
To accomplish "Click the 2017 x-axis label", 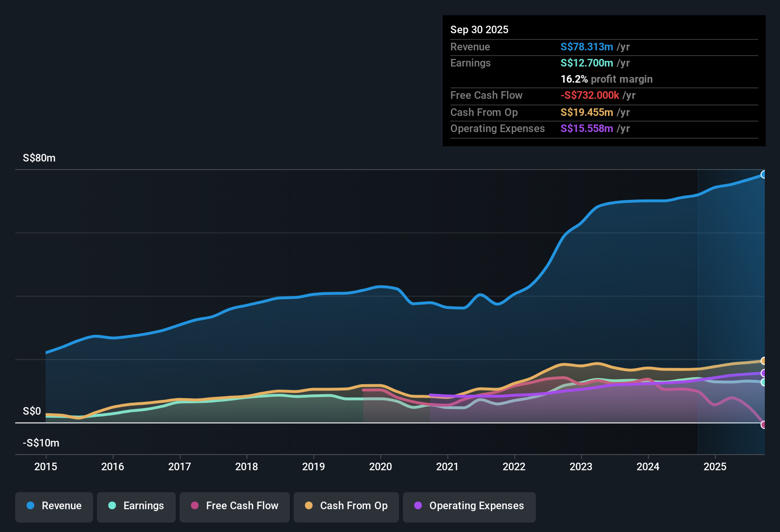I will 180,466.
